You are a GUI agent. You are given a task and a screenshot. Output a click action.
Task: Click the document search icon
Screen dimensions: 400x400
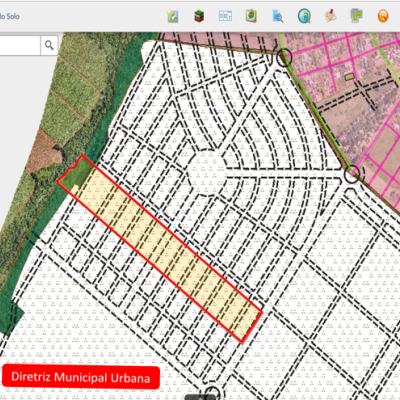click(277, 16)
